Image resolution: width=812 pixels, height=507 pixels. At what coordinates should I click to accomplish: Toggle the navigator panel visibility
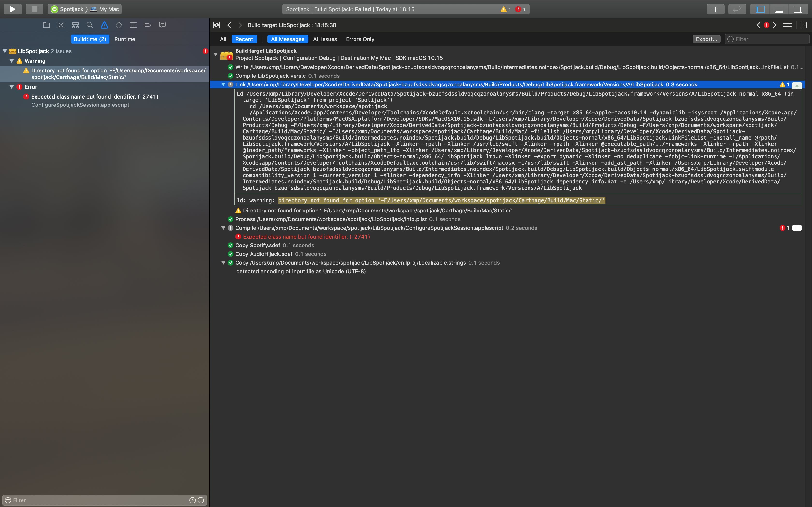[x=760, y=9]
